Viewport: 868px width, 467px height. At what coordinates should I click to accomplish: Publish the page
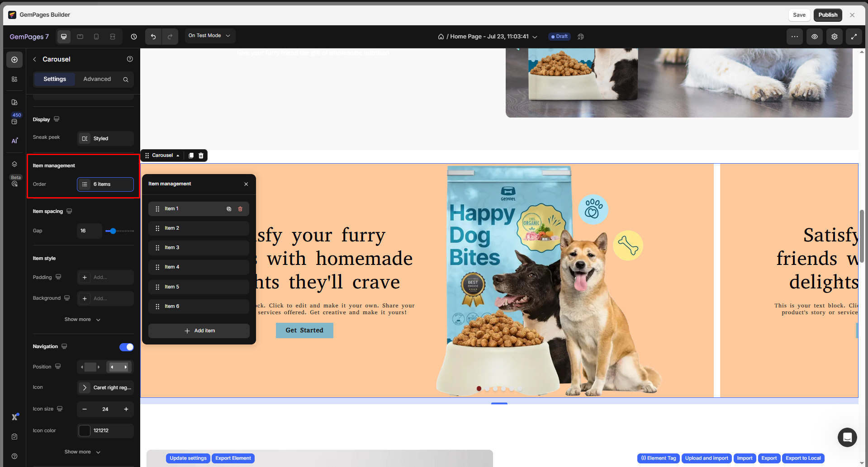[x=828, y=15]
